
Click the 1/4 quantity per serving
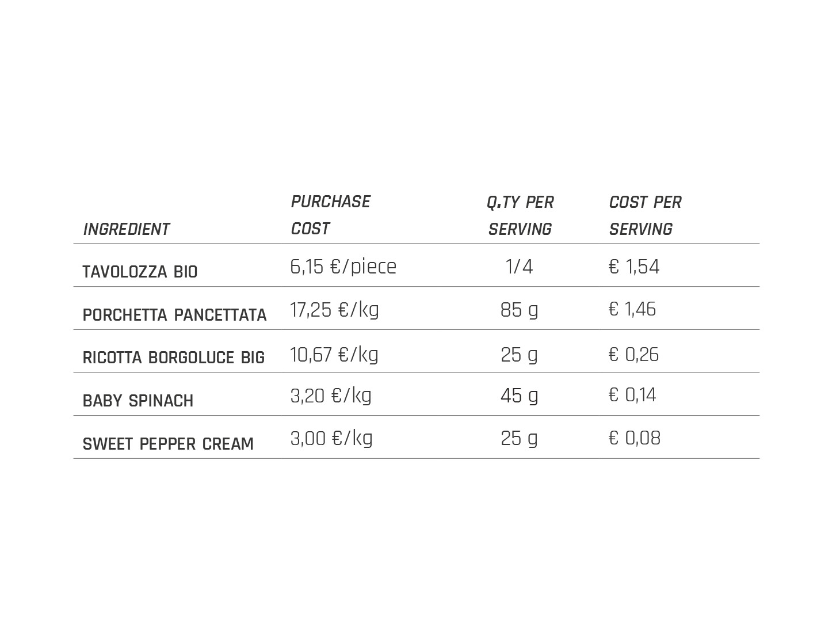click(519, 267)
